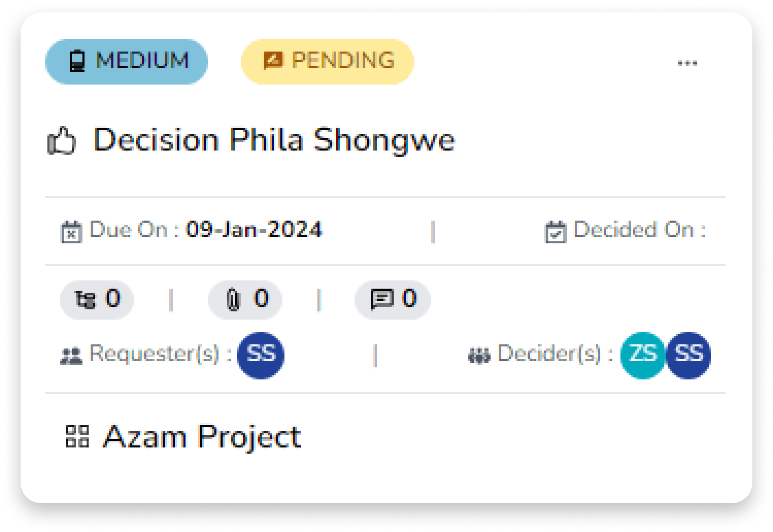This screenshot has height=532, width=773.
Task: Open the comments count chip
Action: 393,300
